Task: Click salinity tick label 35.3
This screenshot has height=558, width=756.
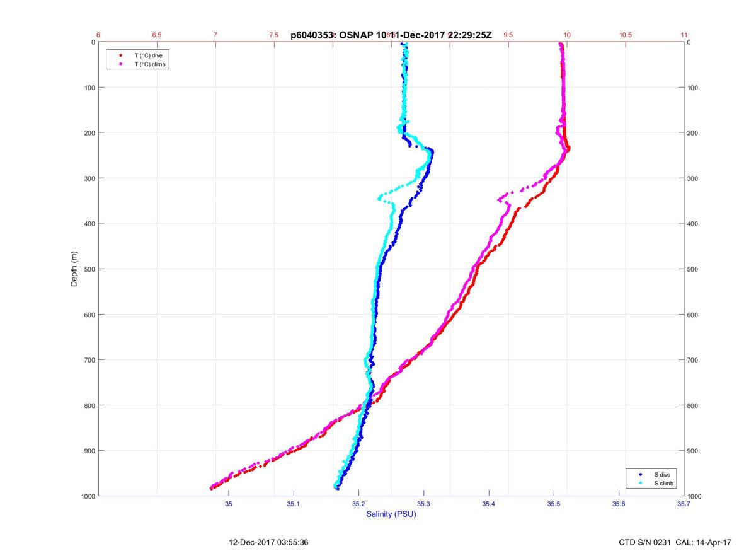Action: pyautogui.click(x=424, y=504)
